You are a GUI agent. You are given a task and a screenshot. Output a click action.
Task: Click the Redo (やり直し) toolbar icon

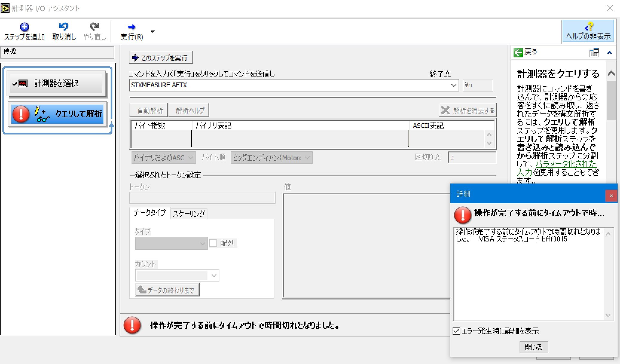[94, 27]
